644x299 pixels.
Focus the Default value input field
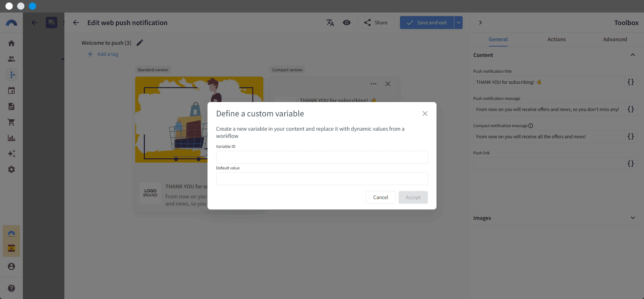tap(322, 179)
